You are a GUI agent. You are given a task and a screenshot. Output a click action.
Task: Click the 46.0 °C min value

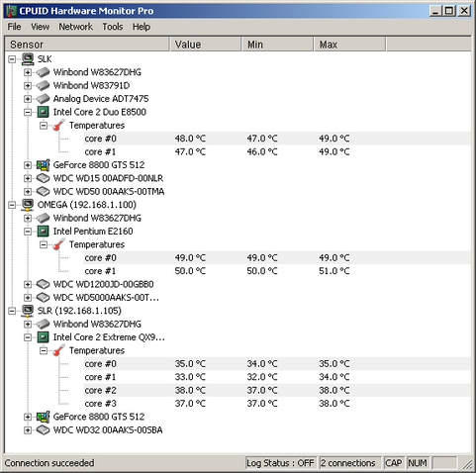262,151
